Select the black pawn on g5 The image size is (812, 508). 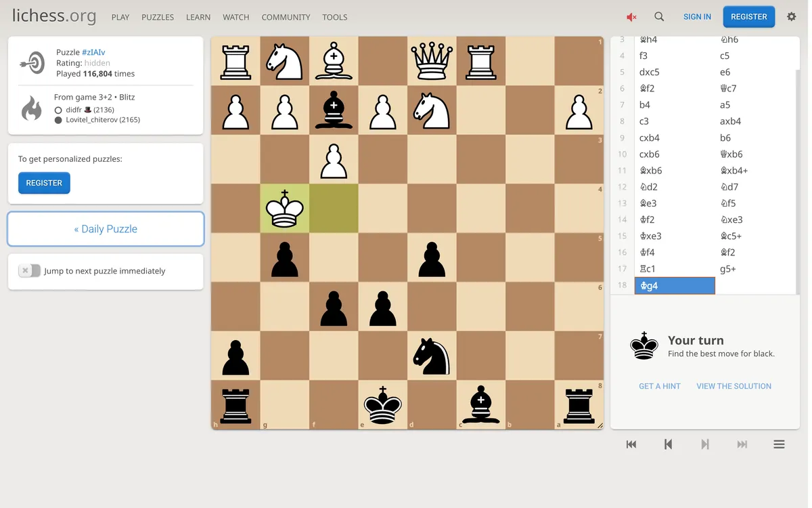[285, 257]
